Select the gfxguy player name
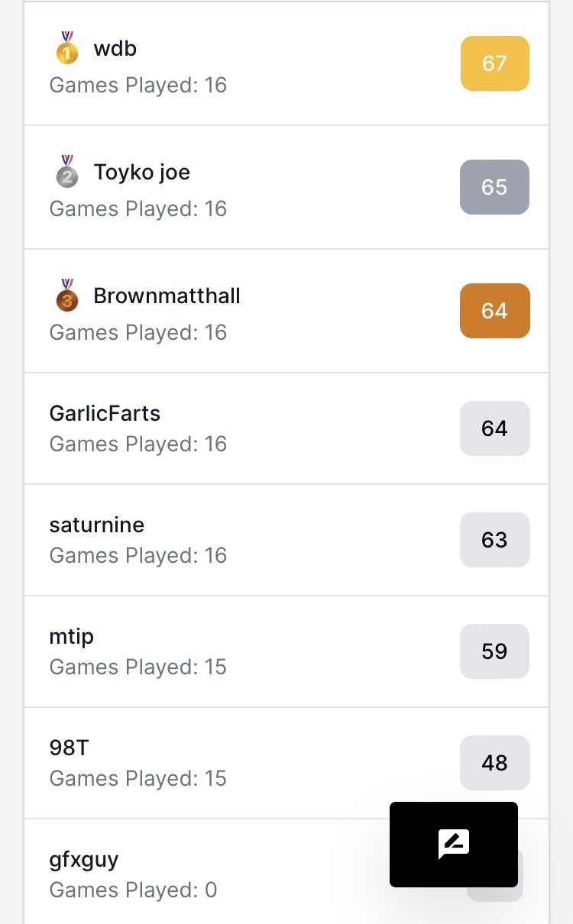This screenshot has width=573, height=924. (84, 861)
